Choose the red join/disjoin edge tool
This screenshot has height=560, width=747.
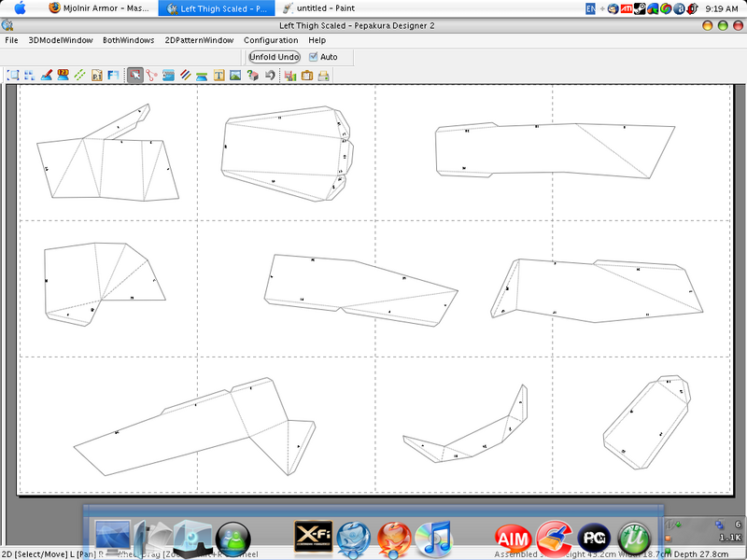151,75
